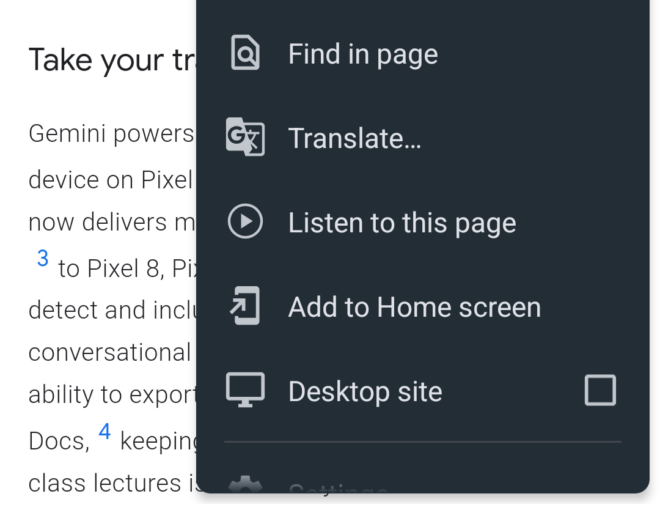Open footnote 4 superscript link
Screen dimensions: 660x521
point(104,433)
